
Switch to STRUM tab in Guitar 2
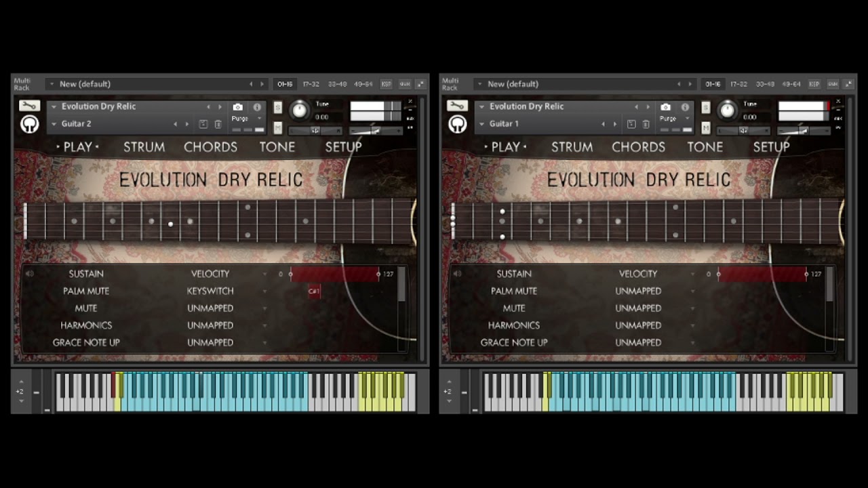click(144, 147)
